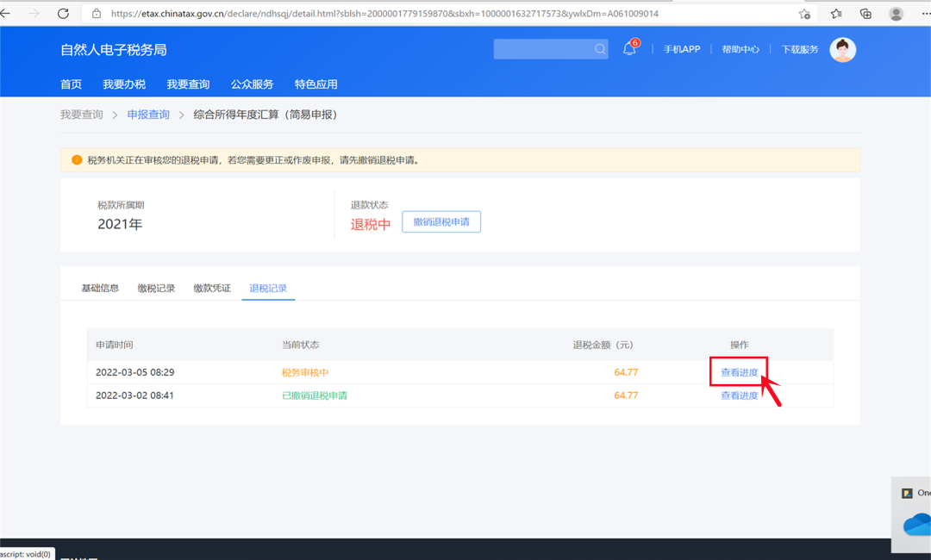Open 公众服务 navigation menu
Image resolution: width=931 pixels, height=560 pixels.
(253, 84)
